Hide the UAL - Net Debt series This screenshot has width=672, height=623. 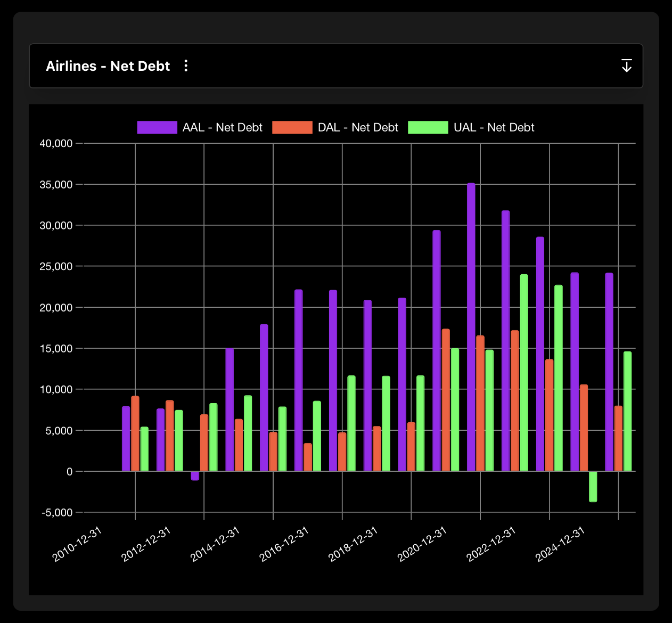tap(494, 127)
